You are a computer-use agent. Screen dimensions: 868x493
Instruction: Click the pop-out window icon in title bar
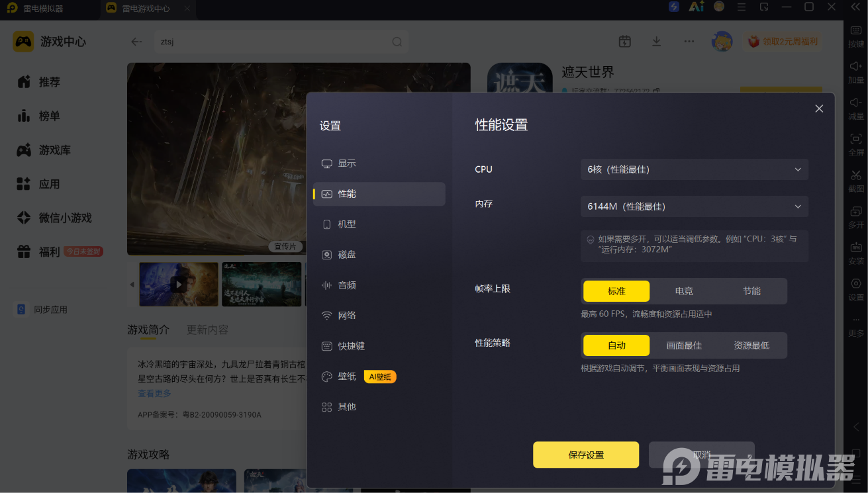764,7
